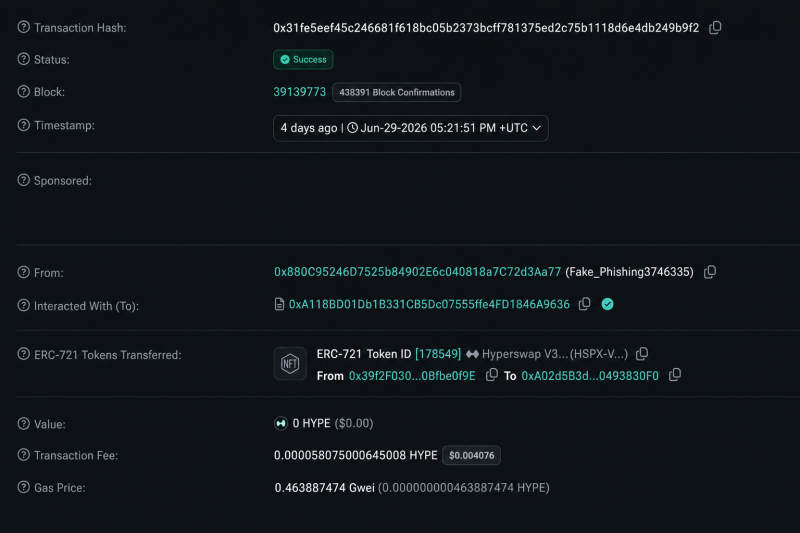Open Token ID 178549
Viewport: 800px width, 533px height.
click(438, 354)
